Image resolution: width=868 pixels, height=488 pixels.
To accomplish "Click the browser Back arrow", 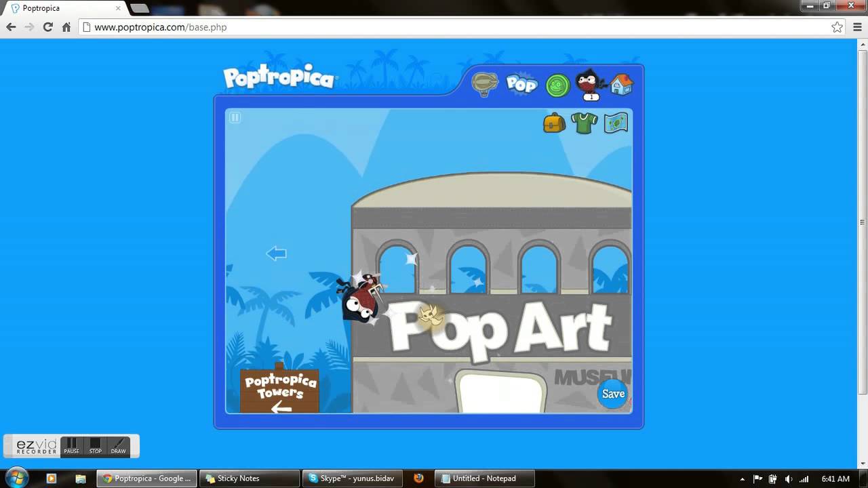I will (x=11, y=27).
